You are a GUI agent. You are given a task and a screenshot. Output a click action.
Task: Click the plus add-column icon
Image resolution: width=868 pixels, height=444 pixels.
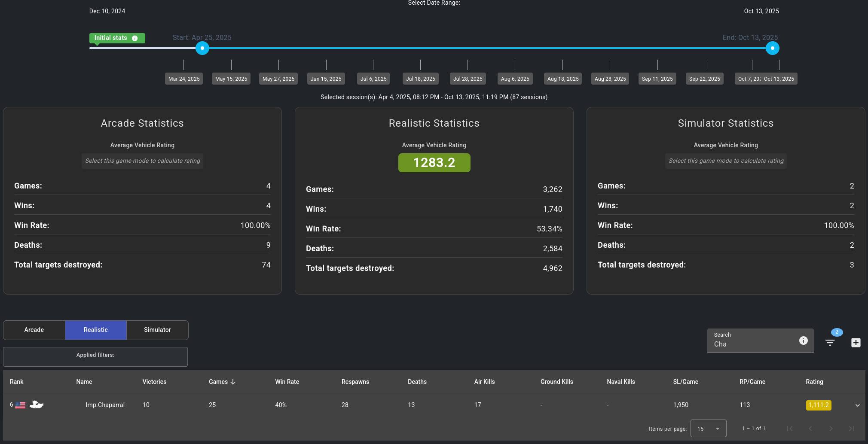coord(856,343)
